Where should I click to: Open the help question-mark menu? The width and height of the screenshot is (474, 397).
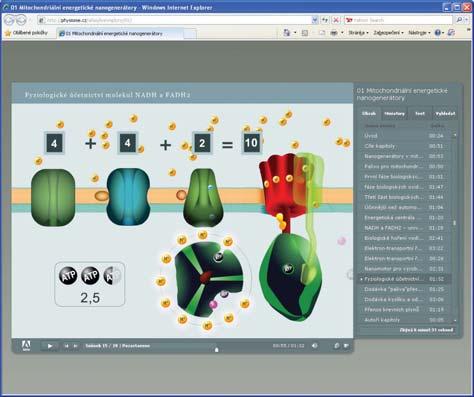click(x=440, y=33)
